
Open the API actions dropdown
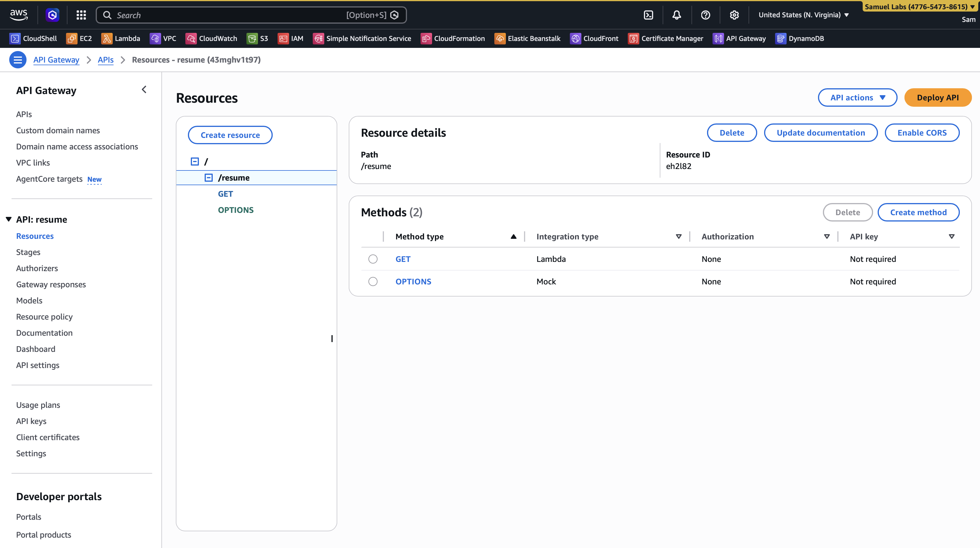coord(857,97)
